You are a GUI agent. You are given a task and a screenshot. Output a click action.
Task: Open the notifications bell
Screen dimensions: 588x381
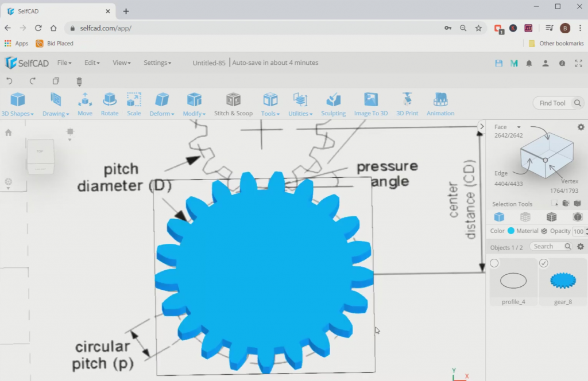click(x=529, y=63)
